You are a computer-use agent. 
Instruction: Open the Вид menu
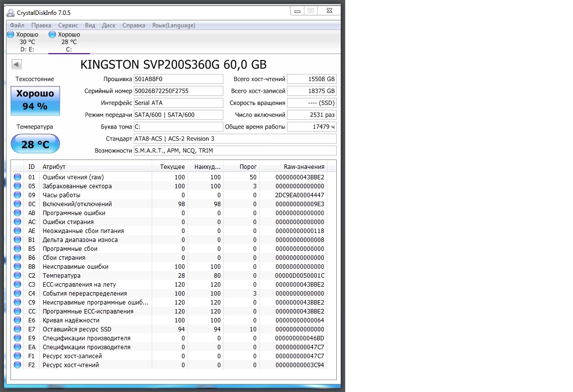[90, 25]
